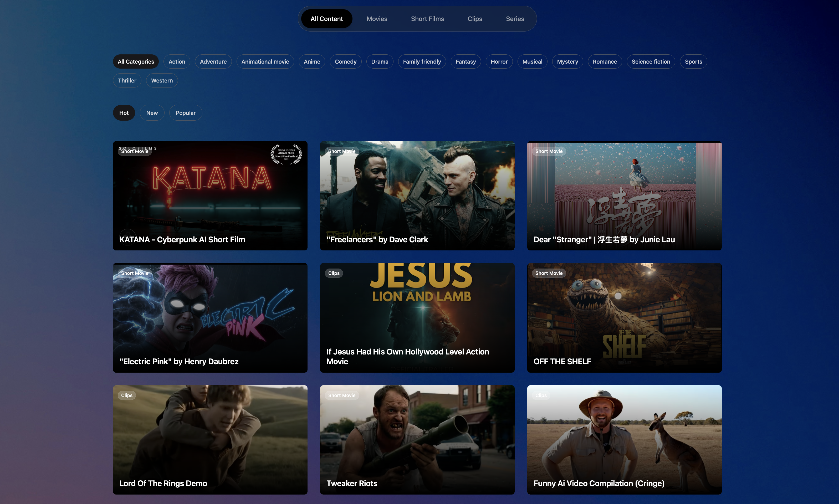Open the Funny Ai Video Compilation card

coord(624,439)
